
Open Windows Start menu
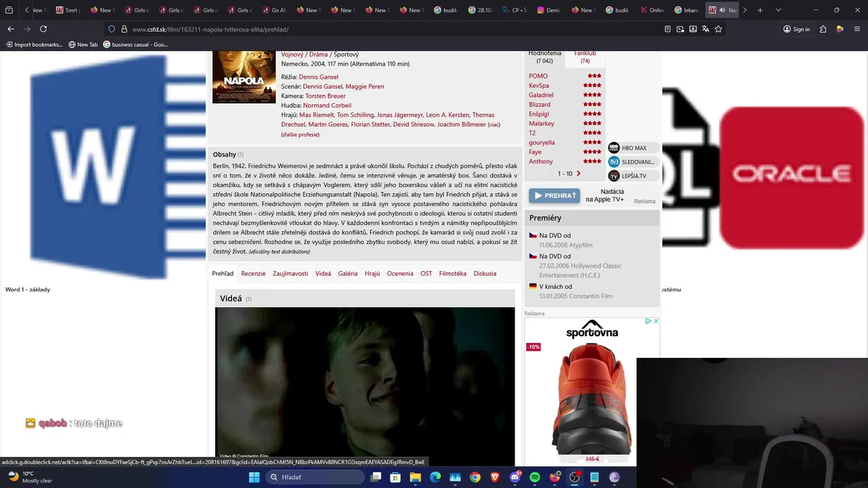pos(254,477)
